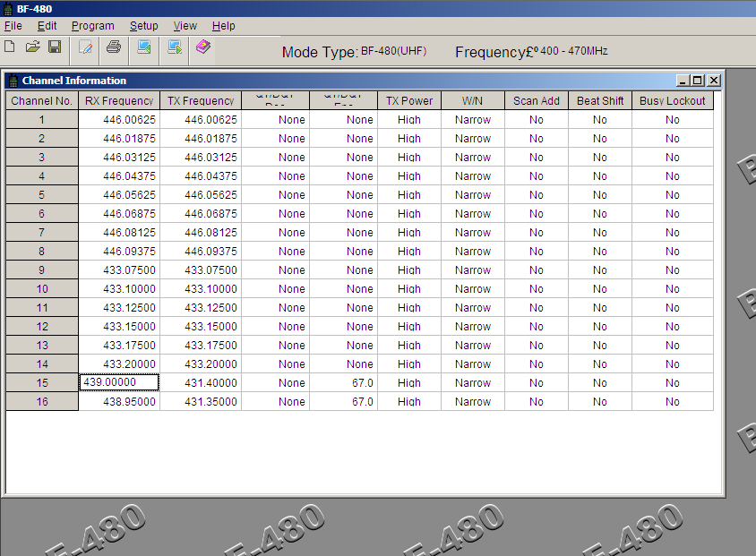
Task: Click the High TX power cell in channel 1
Action: click(409, 119)
